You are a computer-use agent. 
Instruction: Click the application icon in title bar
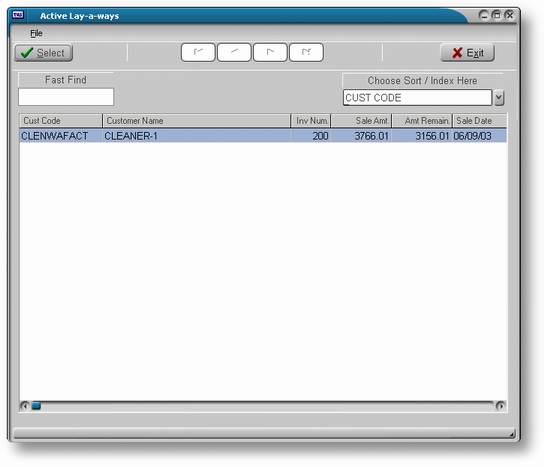pyautogui.click(x=18, y=15)
